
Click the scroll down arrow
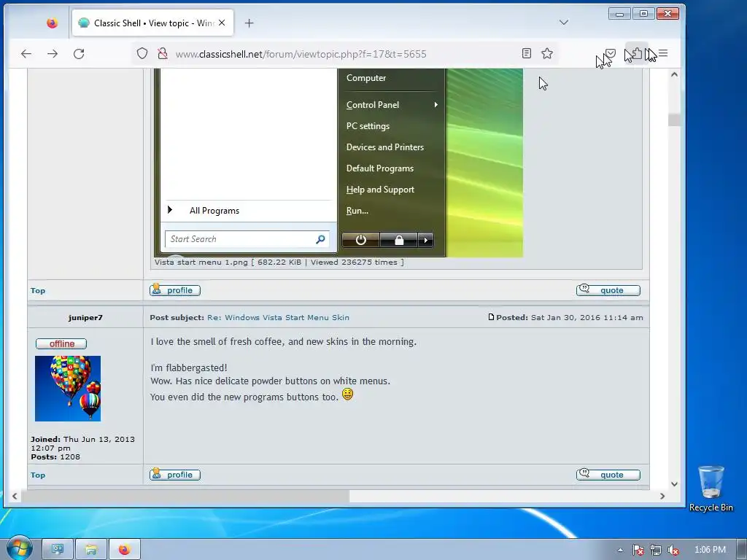pyautogui.click(x=674, y=484)
